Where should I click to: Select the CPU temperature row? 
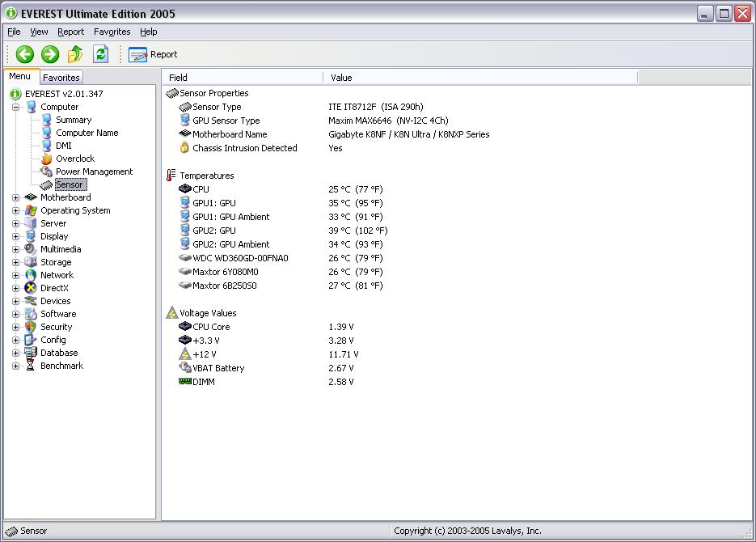pos(201,189)
